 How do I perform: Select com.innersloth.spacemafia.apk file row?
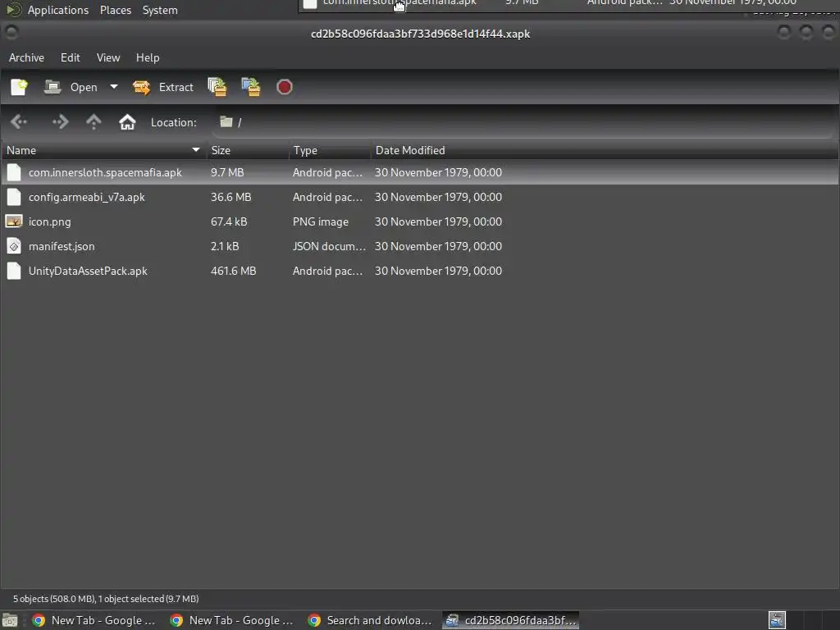coord(420,172)
